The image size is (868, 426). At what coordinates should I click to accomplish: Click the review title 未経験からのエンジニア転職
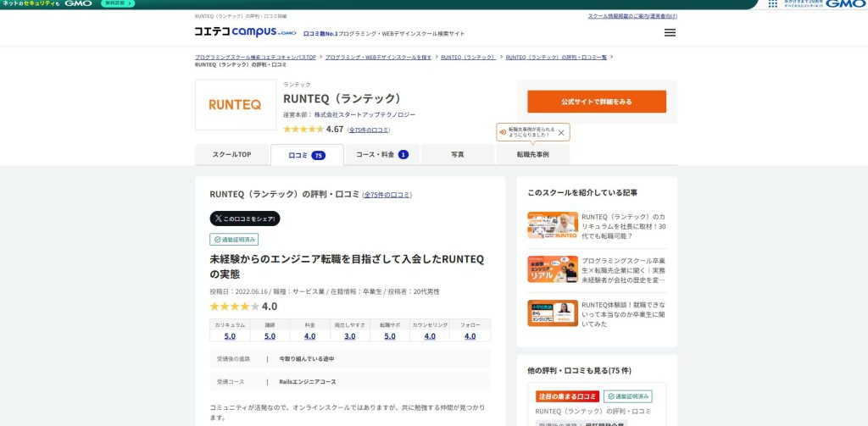click(x=347, y=266)
